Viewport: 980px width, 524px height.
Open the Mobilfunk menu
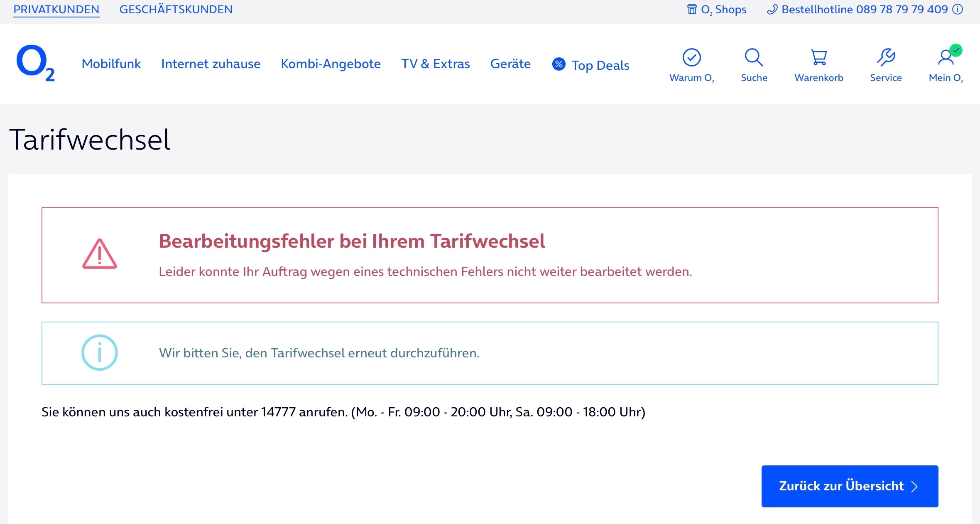pos(111,64)
